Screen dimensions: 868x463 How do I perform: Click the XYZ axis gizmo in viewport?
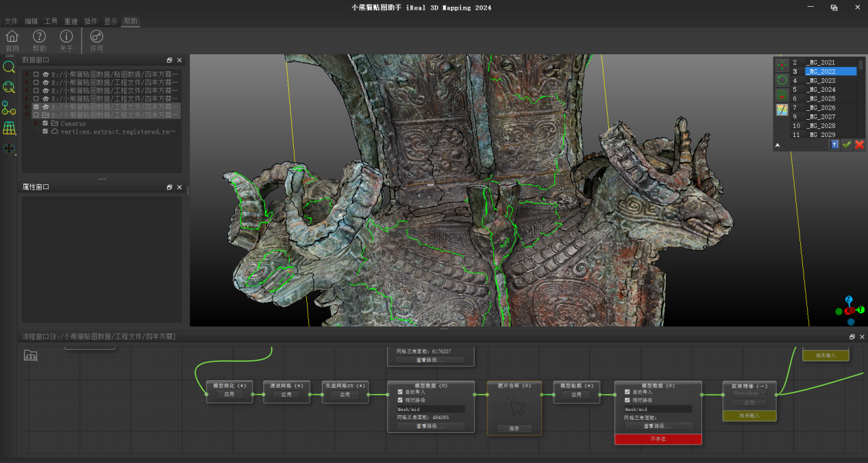(x=850, y=310)
